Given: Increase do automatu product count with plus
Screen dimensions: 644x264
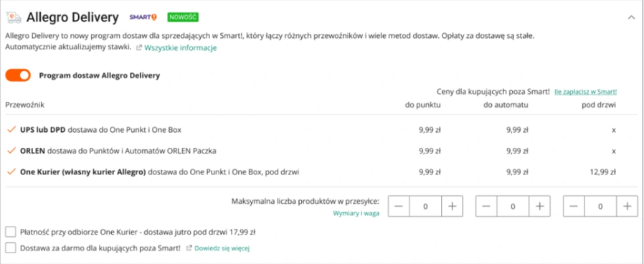Looking at the screenshot, I should [x=540, y=206].
